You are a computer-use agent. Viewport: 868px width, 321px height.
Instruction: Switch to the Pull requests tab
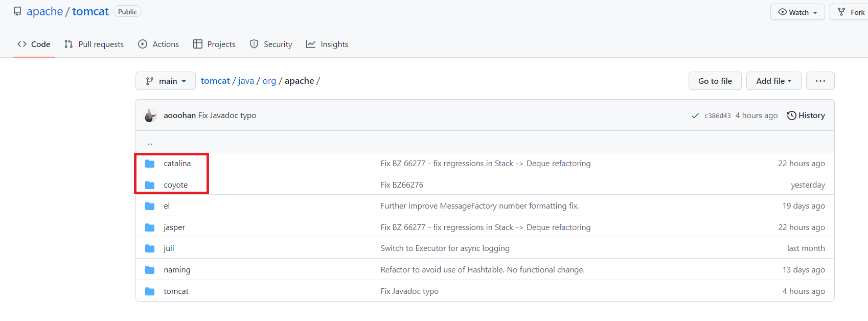tap(94, 44)
